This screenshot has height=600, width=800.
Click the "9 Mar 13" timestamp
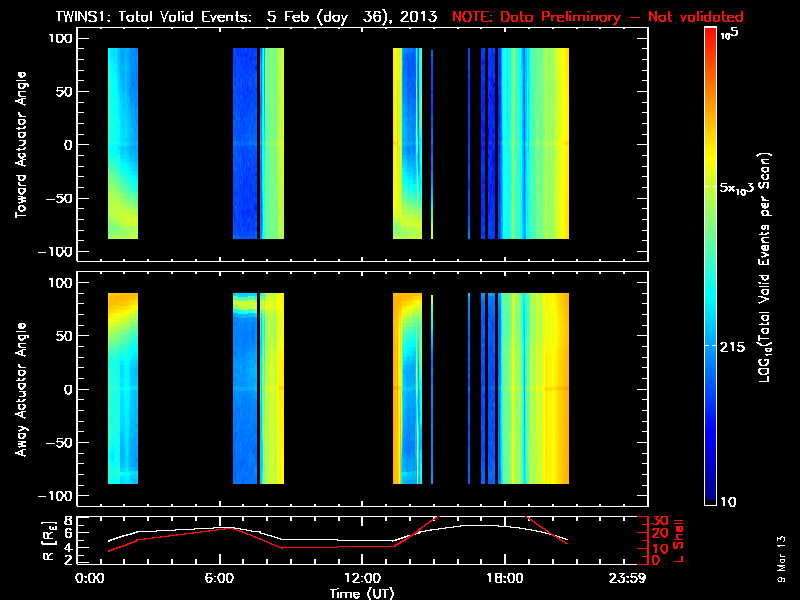[781, 559]
